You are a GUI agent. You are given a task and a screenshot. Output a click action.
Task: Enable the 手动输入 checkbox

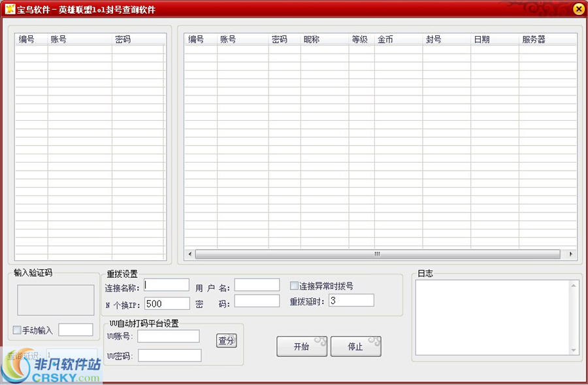point(17,330)
